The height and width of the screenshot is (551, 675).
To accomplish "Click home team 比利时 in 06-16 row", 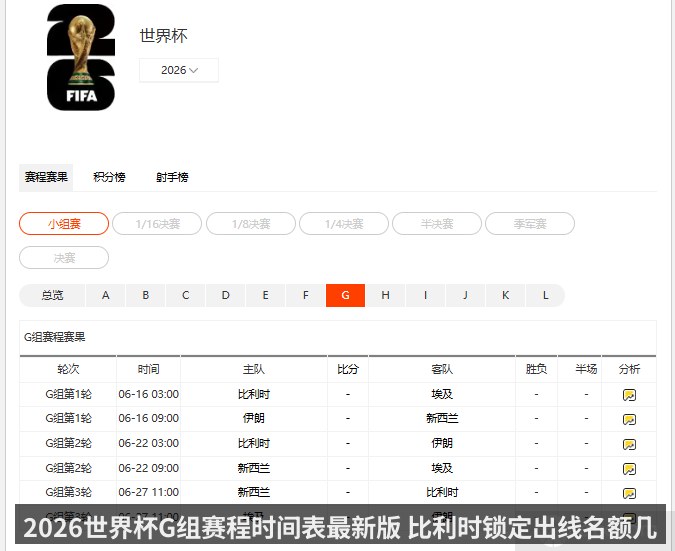I will point(254,394).
